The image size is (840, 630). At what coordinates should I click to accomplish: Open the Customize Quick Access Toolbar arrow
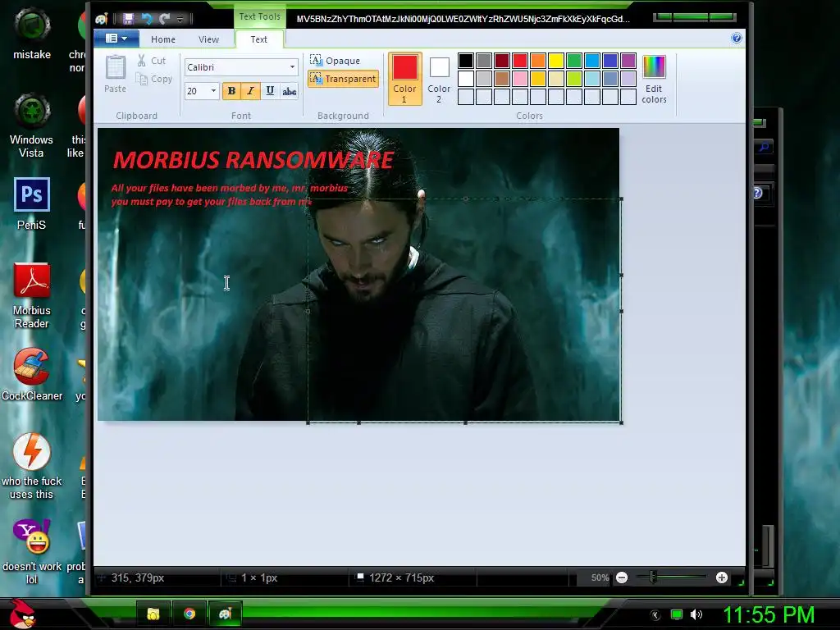click(x=180, y=20)
